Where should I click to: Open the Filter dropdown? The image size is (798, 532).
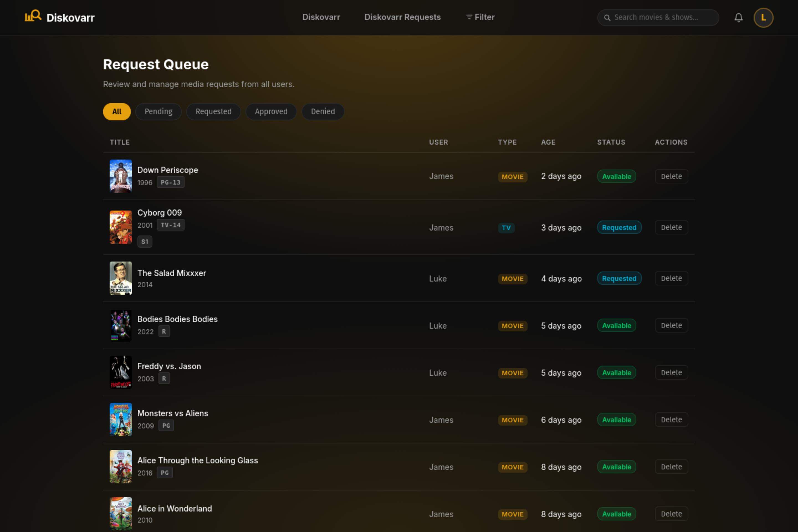pos(480,17)
